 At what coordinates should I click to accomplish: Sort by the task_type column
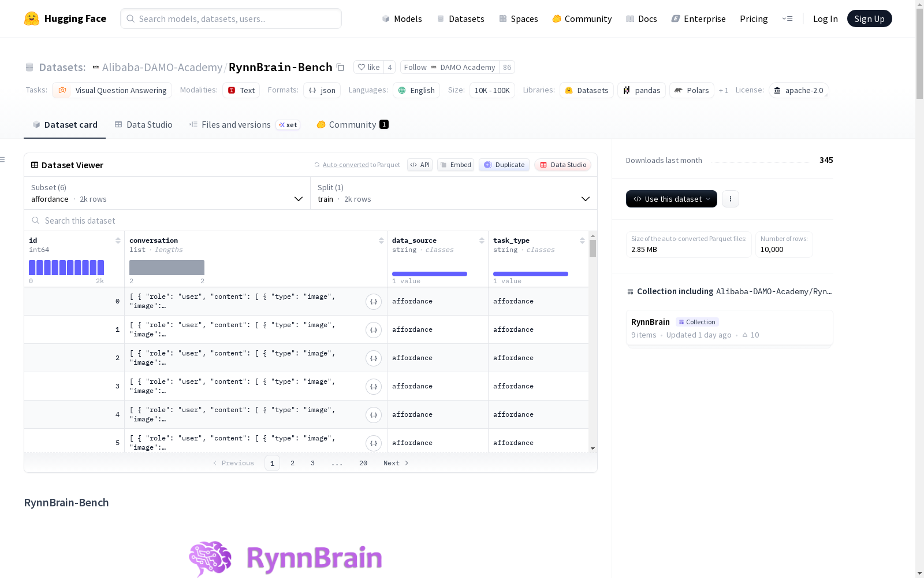pos(582,240)
